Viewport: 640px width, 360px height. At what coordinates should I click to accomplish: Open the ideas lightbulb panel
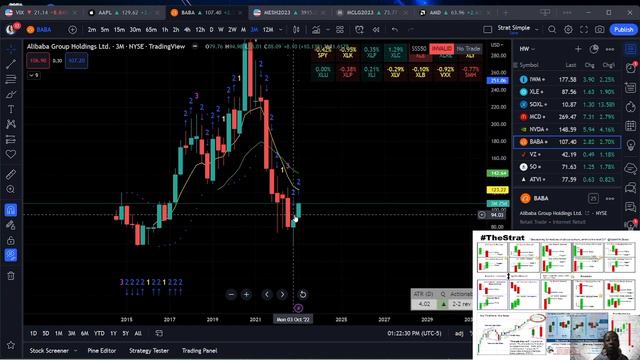[631, 145]
